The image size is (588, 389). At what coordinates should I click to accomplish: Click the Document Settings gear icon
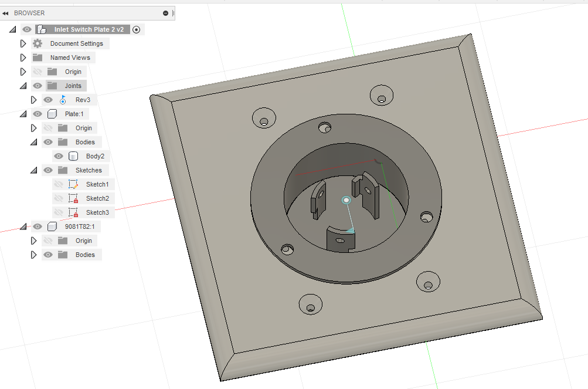36,43
